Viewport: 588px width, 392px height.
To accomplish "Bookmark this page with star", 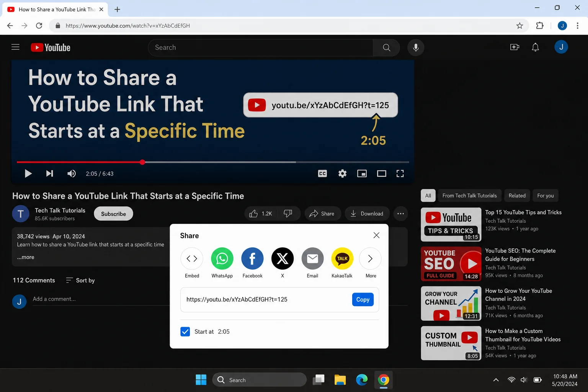I will 519,26.
